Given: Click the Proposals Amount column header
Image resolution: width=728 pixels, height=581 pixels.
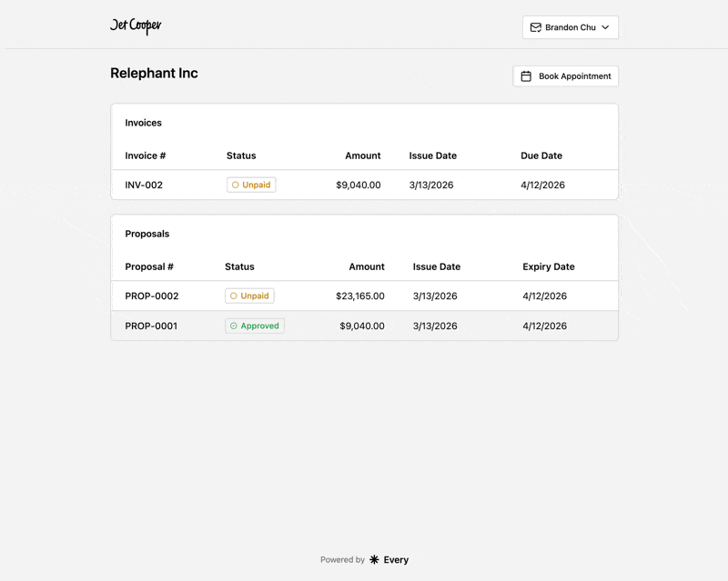Looking at the screenshot, I should (x=367, y=266).
